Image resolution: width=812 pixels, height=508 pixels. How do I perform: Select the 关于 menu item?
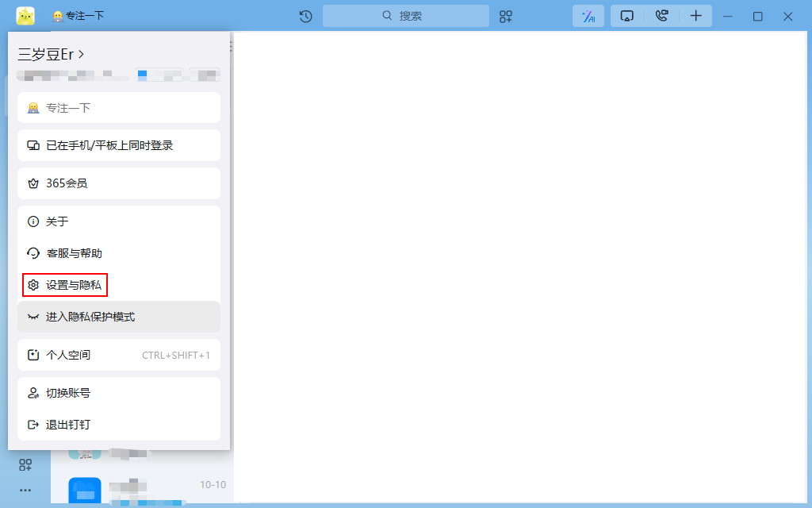(119, 222)
